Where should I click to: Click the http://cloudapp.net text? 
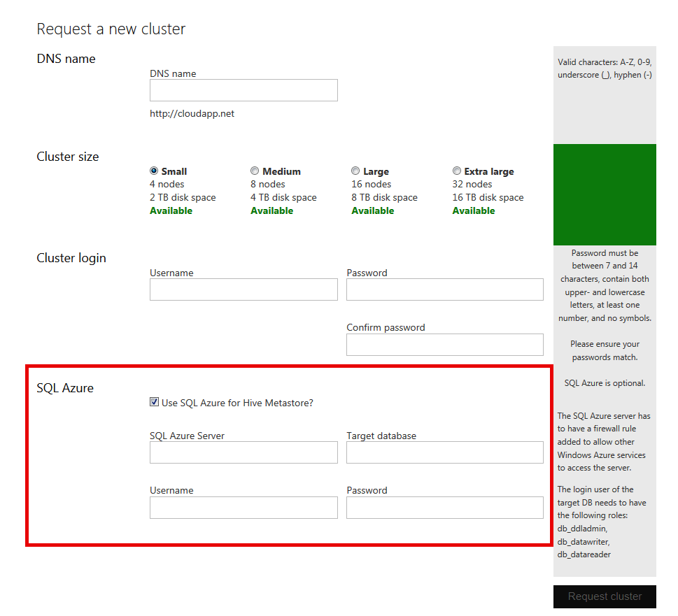(192, 113)
